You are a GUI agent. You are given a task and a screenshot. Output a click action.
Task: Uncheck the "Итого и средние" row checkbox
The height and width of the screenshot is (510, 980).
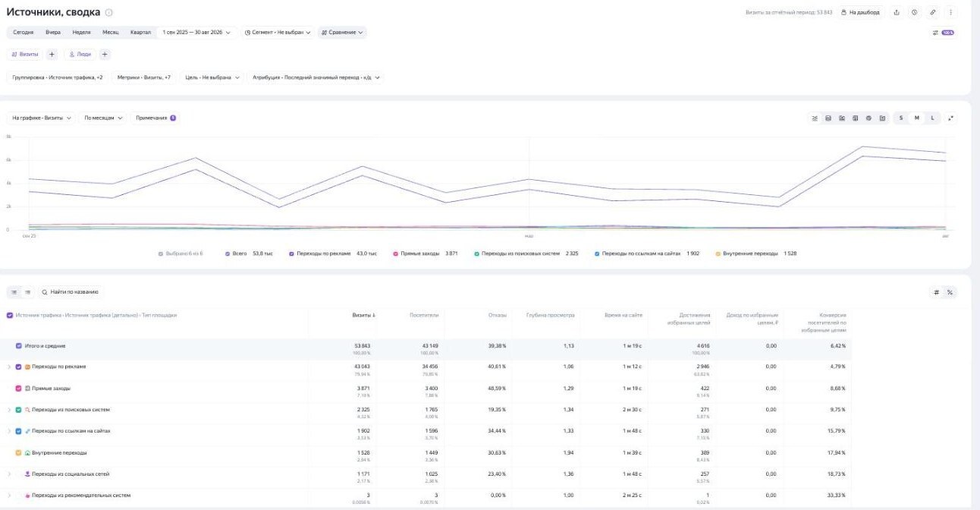click(x=19, y=346)
